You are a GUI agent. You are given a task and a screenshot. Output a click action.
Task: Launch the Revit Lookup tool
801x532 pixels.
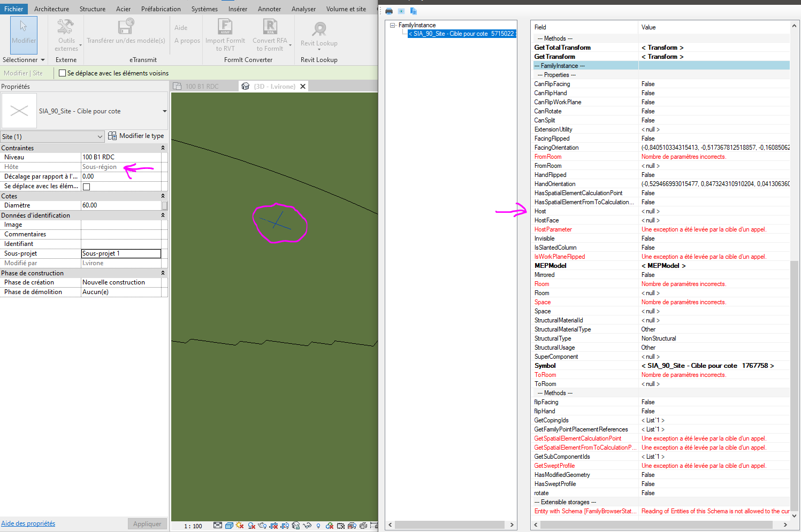(318, 35)
